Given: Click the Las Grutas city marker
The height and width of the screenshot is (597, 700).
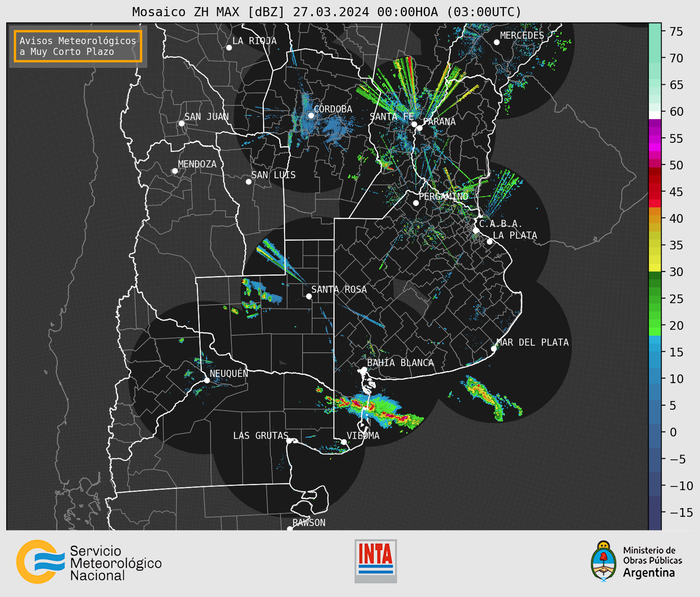Looking at the screenshot, I should (289, 441).
